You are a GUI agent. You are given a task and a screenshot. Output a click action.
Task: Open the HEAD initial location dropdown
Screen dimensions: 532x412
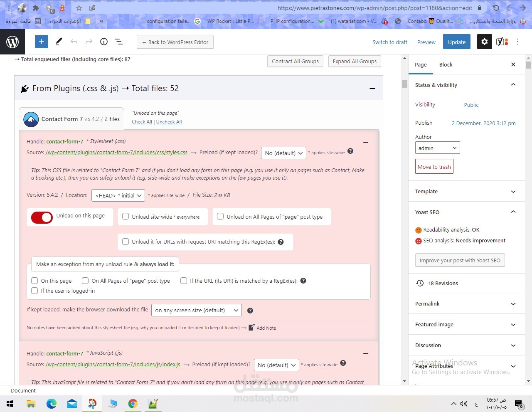118,195
